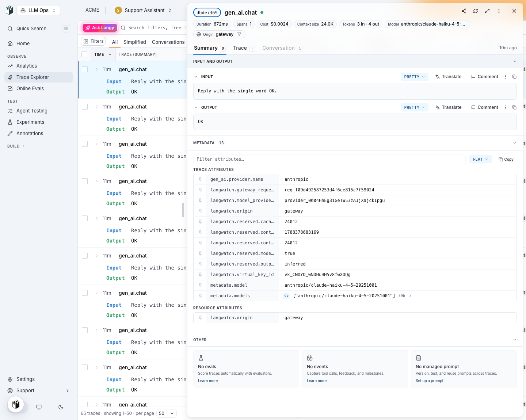Open the trace header three-dot menu
This screenshot has width=526, height=420.
(499, 11)
